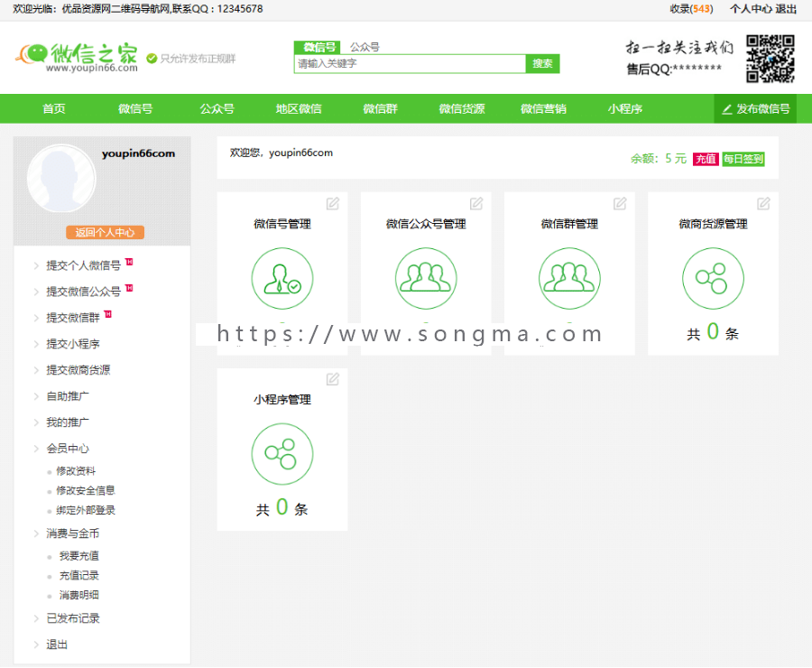Click the 小程序管理 card title

point(282,400)
